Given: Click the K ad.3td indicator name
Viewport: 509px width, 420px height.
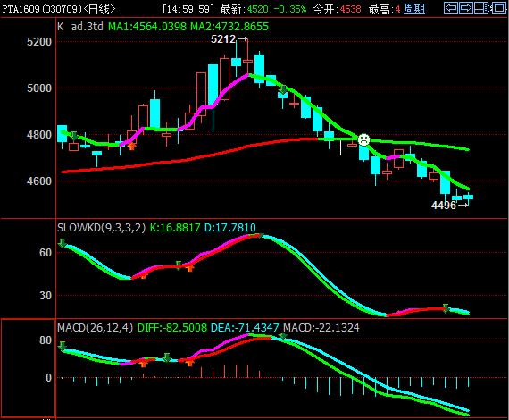Looking at the screenshot, I should click(80, 26).
